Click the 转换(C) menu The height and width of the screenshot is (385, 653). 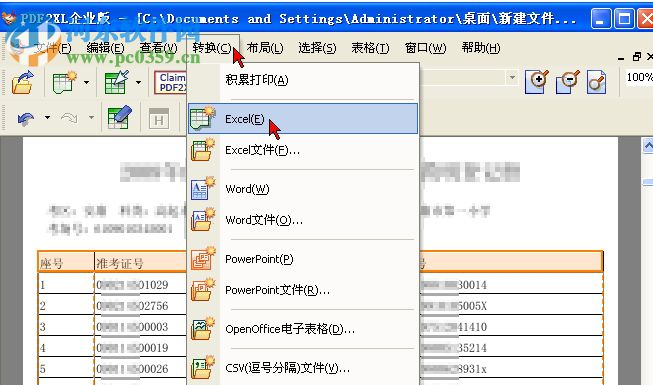click(x=212, y=48)
